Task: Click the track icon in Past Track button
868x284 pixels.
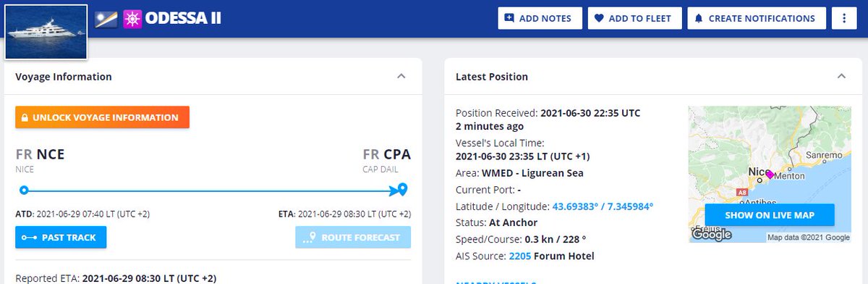Action: click(x=29, y=237)
